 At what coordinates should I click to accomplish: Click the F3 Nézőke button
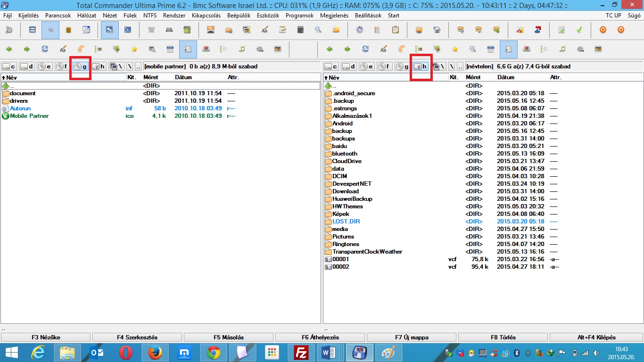click(46, 337)
